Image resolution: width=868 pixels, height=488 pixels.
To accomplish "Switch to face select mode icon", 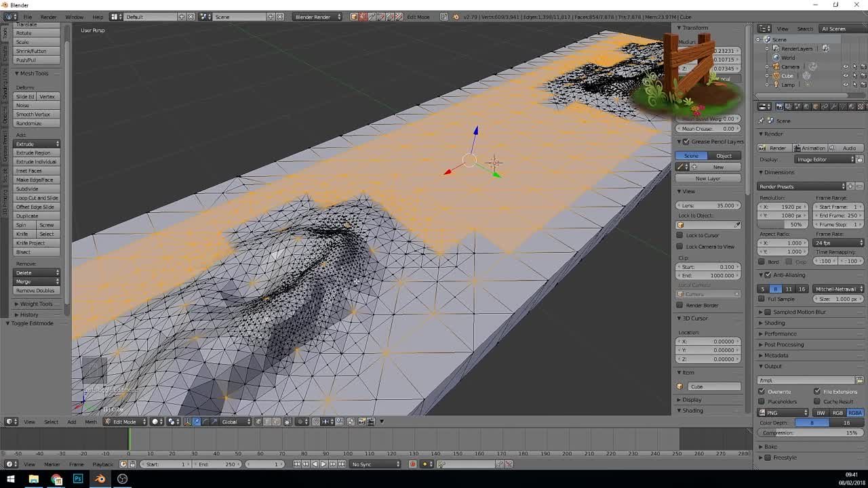I will (x=275, y=421).
